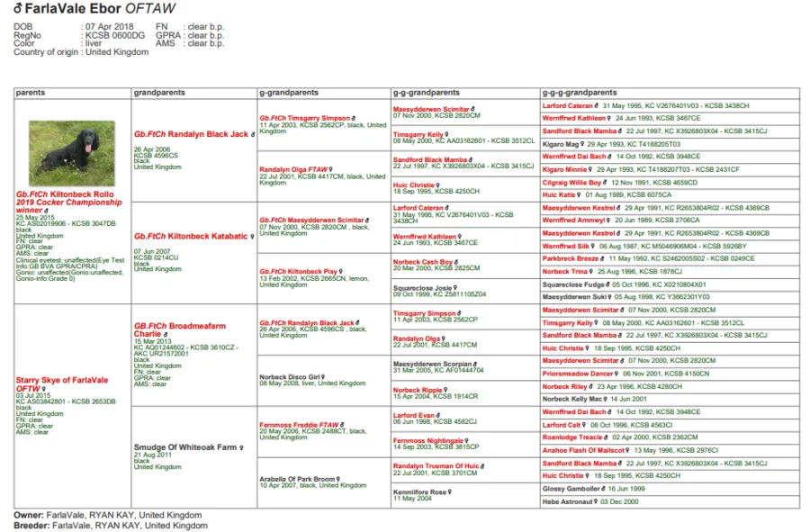
Task: Click the male symbol after Broadmeafarm Charlie
Action: [x=166, y=334]
